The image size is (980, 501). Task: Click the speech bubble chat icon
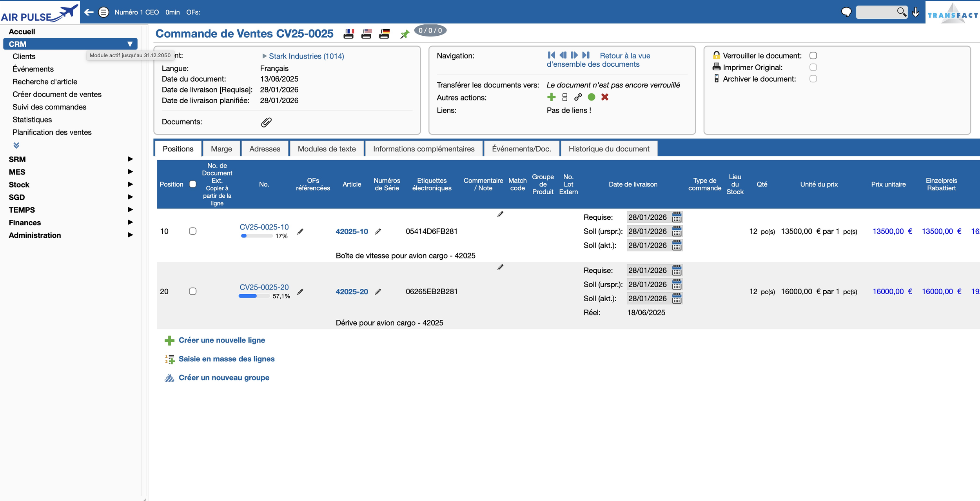tap(846, 12)
